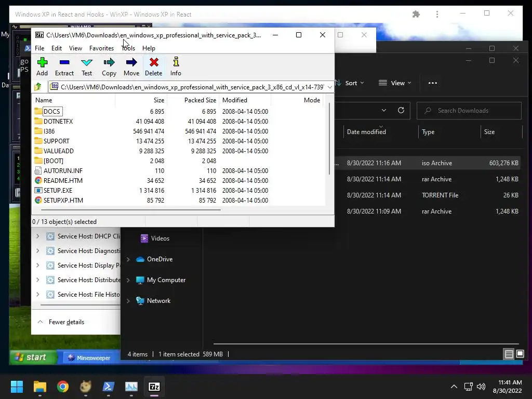Open the Windows Start menu
Viewport: 532px width, 399px height.
17,387
